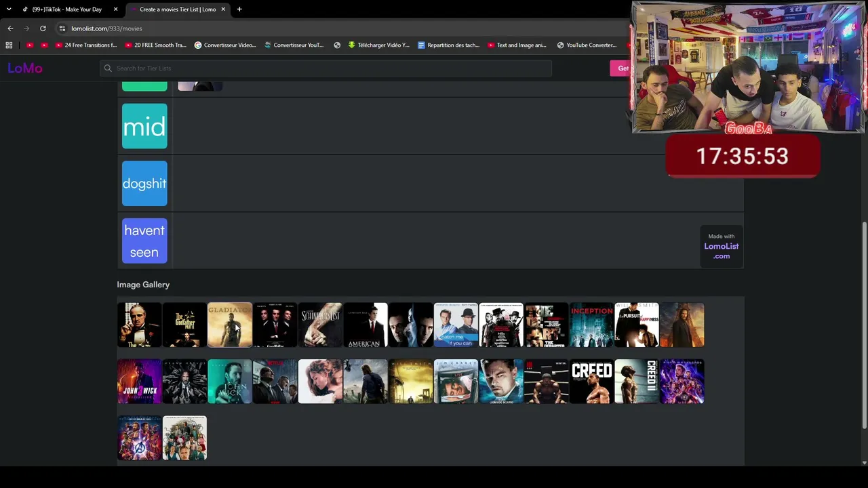Select the Avengers IMAX poster

click(x=140, y=438)
